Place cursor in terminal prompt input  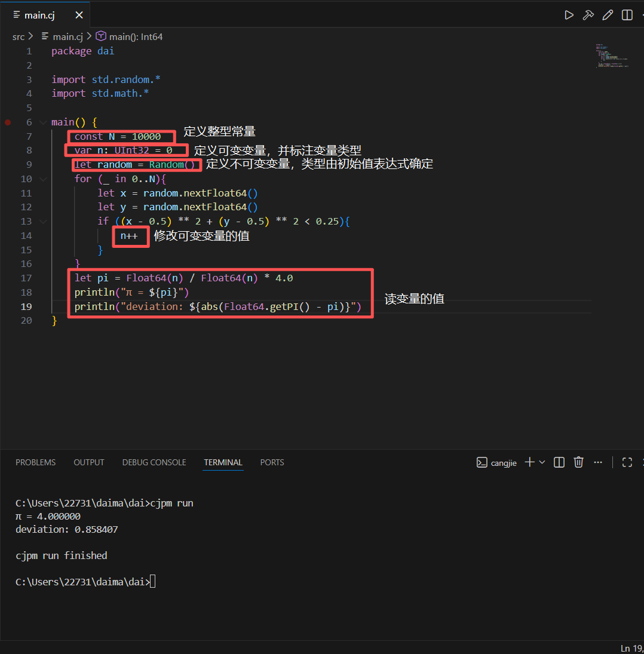(153, 581)
